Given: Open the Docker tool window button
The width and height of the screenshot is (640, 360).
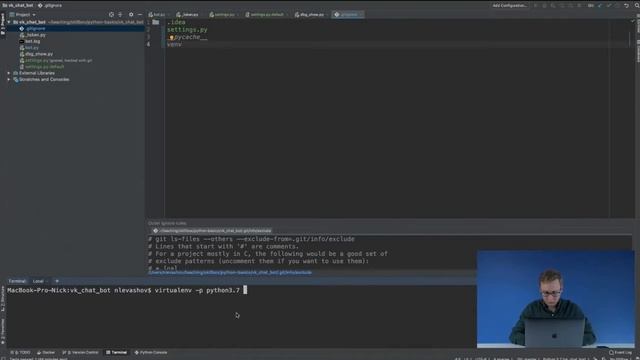Looking at the screenshot, I should point(46,353).
